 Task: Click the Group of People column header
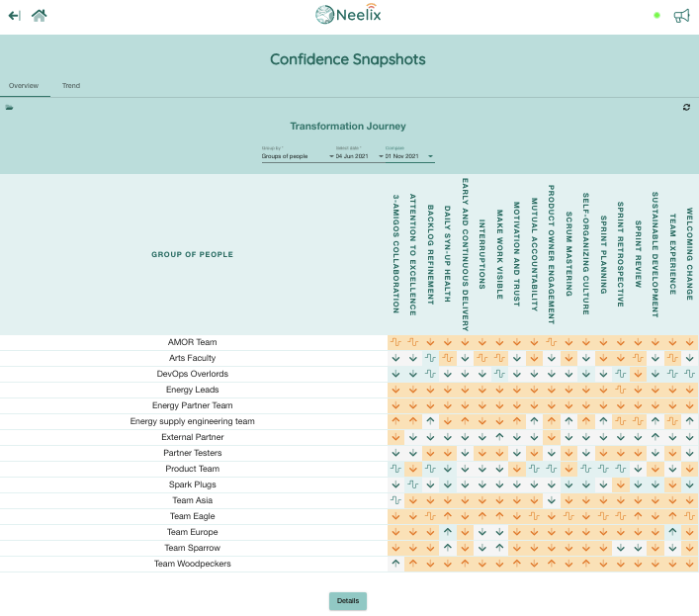tap(192, 254)
